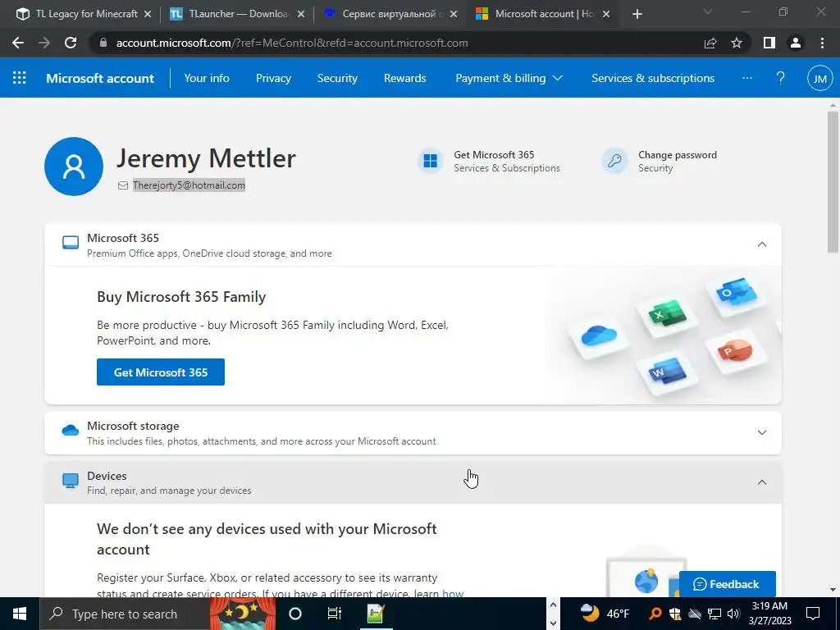Screen dimensions: 840x630
Task: Click the tab search dropdown arrow in Chrome
Action: click(x=708, y=11)
